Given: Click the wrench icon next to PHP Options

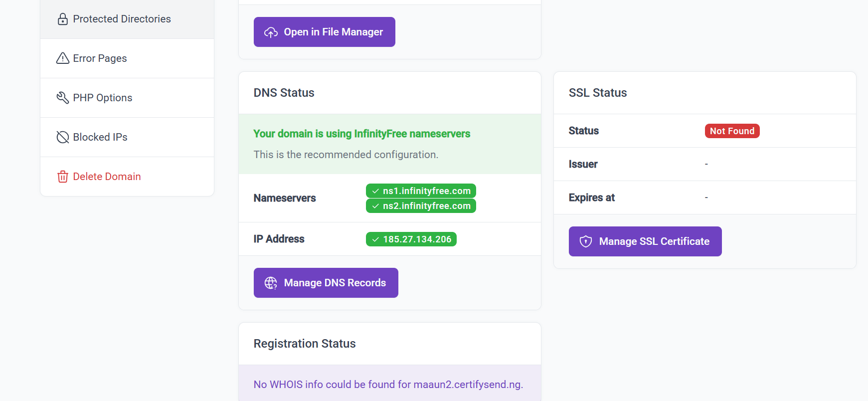Looking at the screenshot, I should pyautogui.click(x=63, y=98).
